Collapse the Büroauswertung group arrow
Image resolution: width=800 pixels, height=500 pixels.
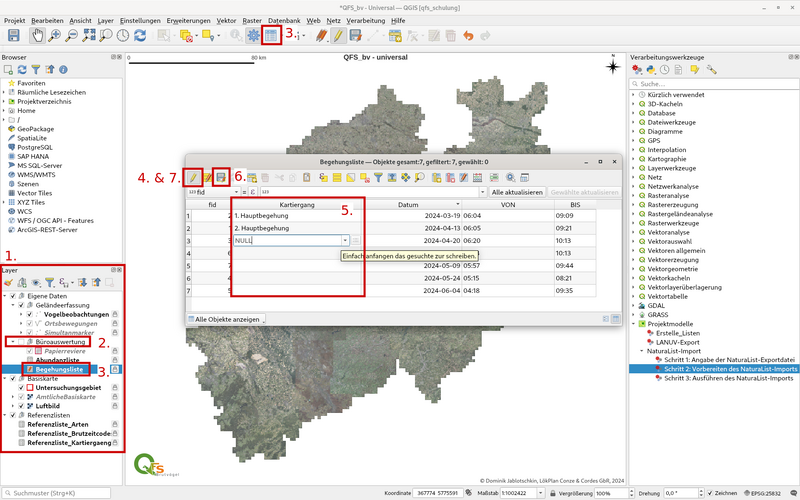pos(13,342)
